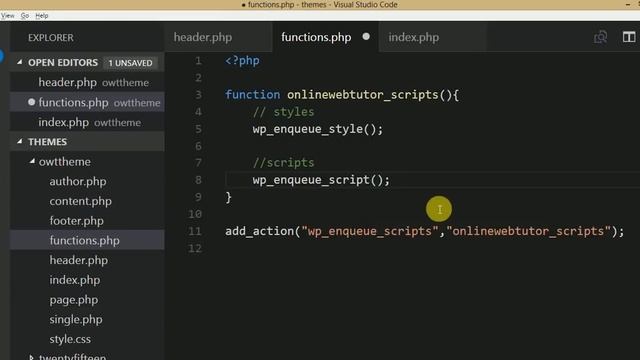Click unsaved dot on functions.php tab
The height and width of the screenshot is (360, 640).
(366, 37)
